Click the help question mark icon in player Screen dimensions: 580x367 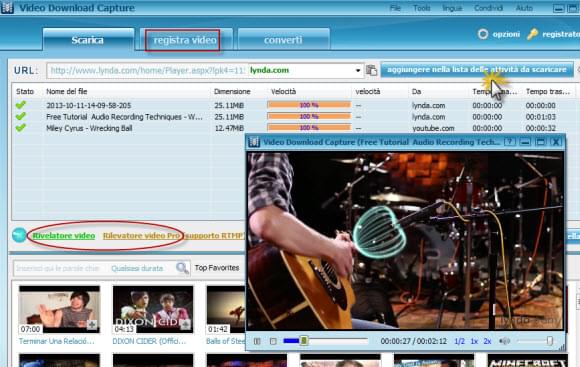point(510,142)
